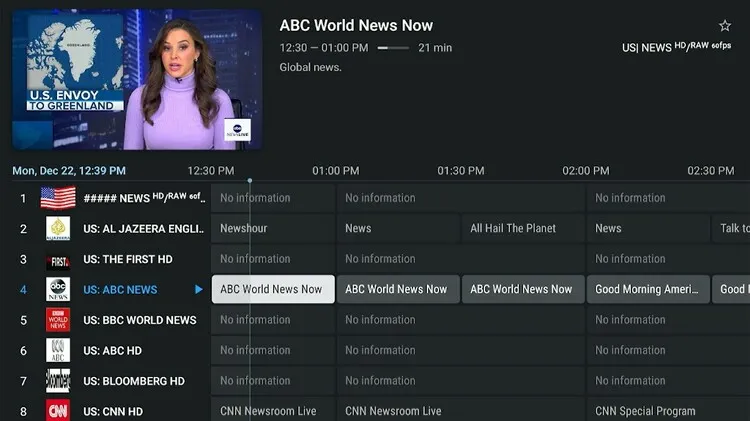Click the 12:30 PM timeline header

pos(210,171)
